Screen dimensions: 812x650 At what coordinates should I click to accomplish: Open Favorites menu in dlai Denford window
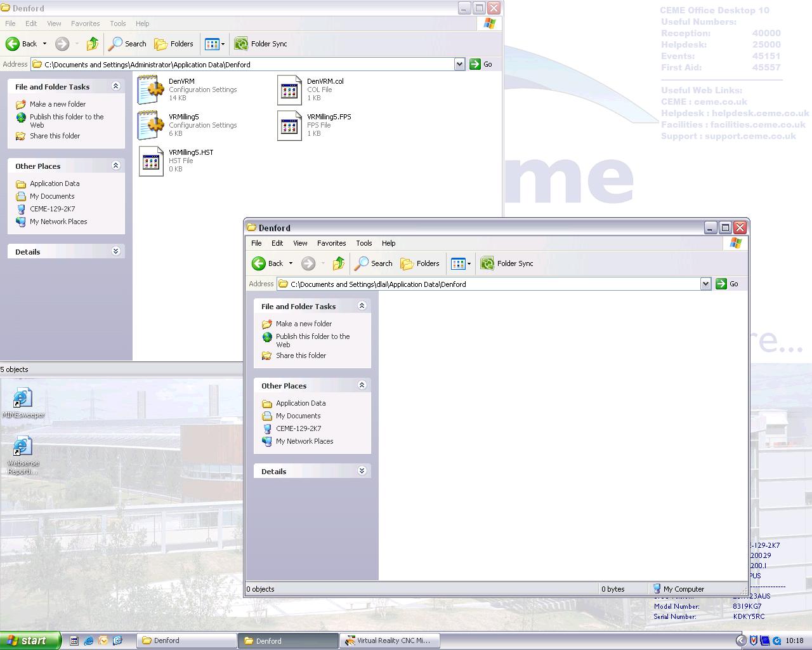332,243
